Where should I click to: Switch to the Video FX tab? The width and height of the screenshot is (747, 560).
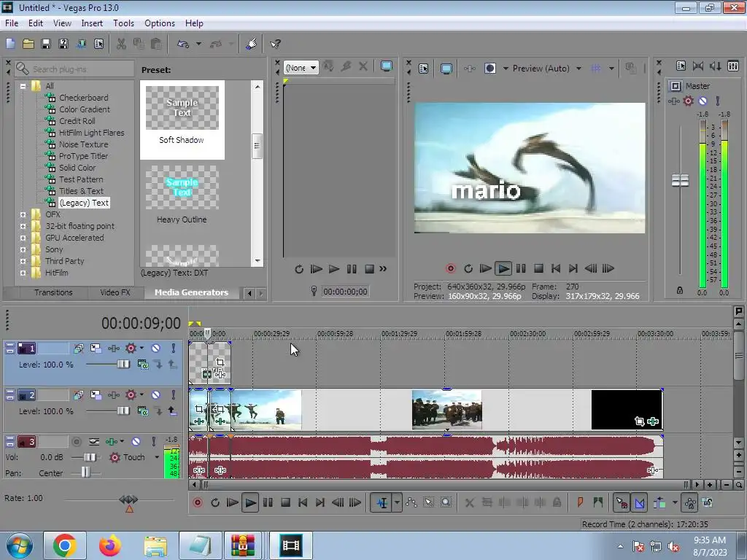115,292
